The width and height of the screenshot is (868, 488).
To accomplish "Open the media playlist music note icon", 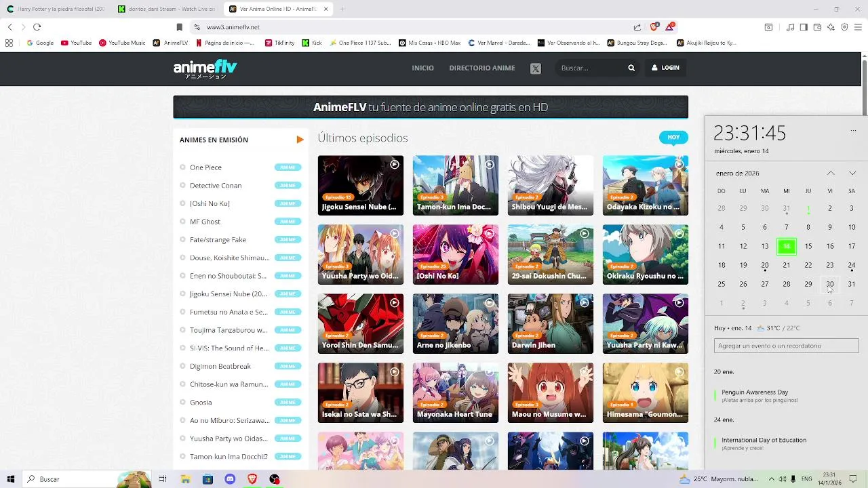I will pos(791,27).
